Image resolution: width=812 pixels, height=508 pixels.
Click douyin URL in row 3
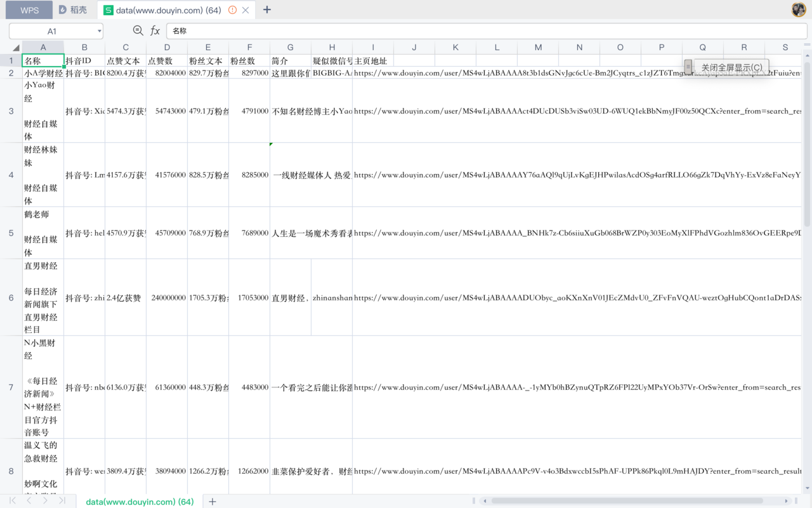coord(577,111)
